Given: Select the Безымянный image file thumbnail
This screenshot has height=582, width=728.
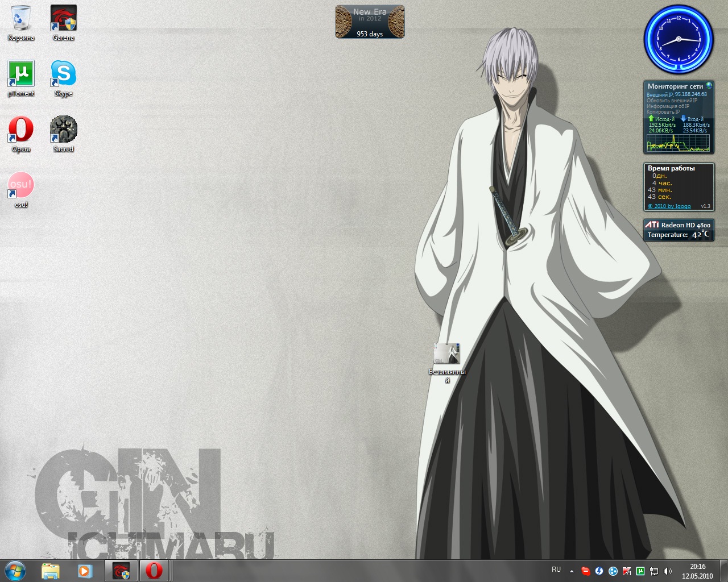Looking at the screenshot, I should 446,354.
